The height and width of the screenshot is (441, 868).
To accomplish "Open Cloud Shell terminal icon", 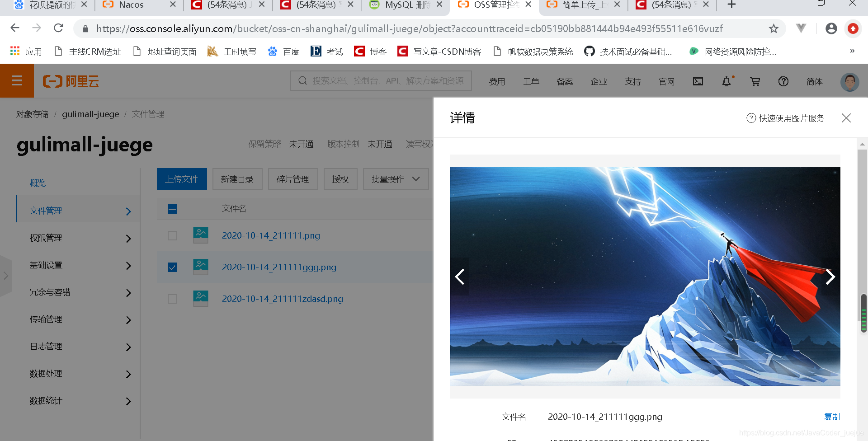I will click(x=698, y=81).
